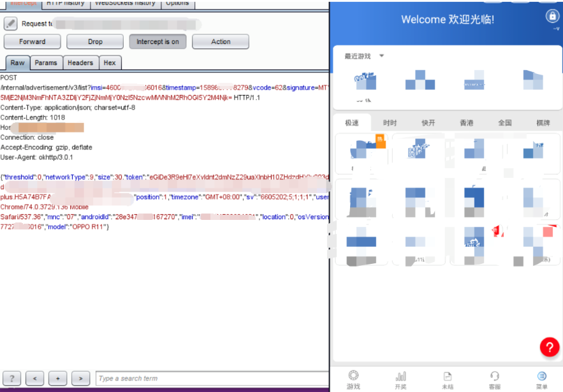Switch to the Hex view tab
The width and height of the screenshot is (563, 392).
[110, 63]
